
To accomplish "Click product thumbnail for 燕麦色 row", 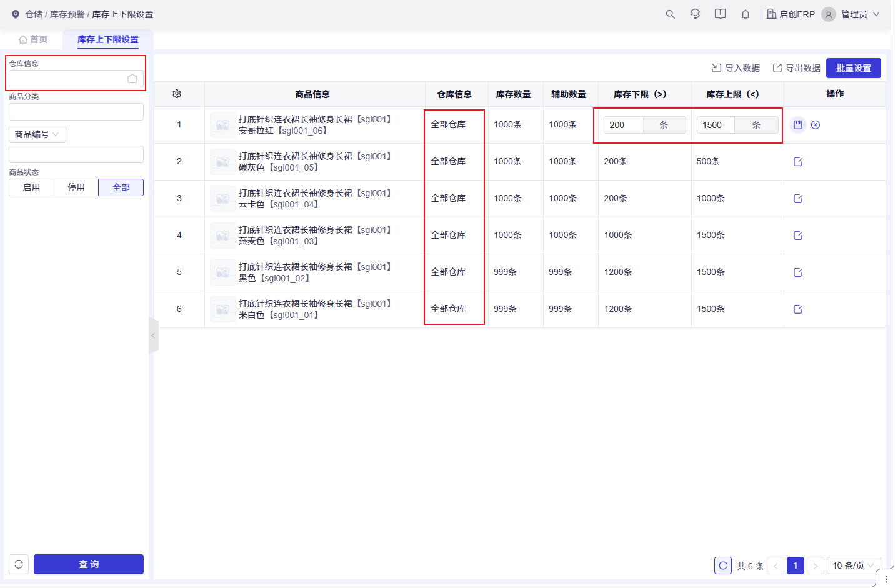I will [x=222, y=236].
